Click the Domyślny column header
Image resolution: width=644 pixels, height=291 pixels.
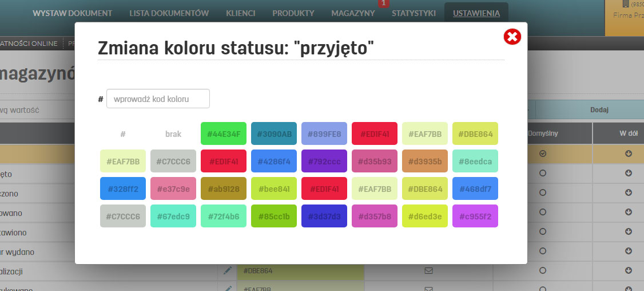(543, 133)
